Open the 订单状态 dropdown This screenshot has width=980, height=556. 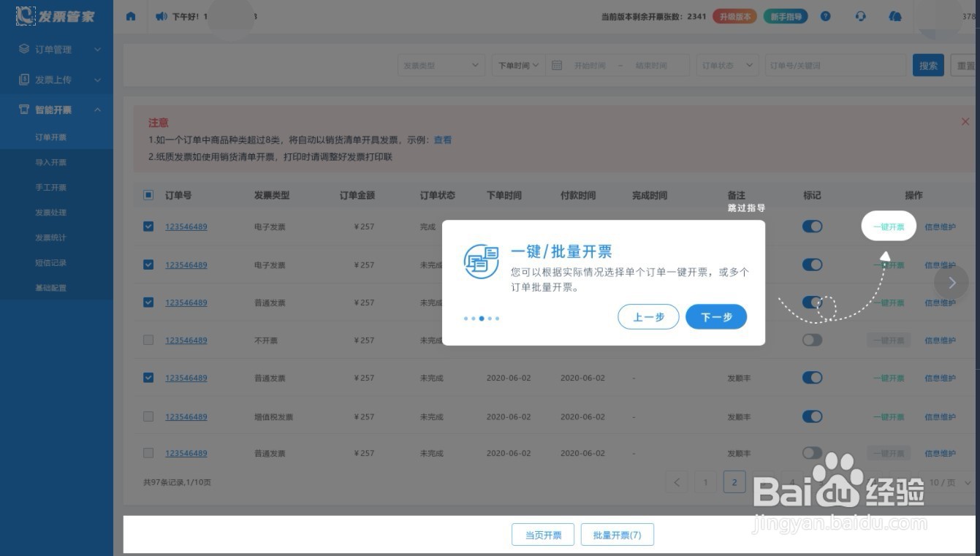pyautogui.click(x=727, y=65)
